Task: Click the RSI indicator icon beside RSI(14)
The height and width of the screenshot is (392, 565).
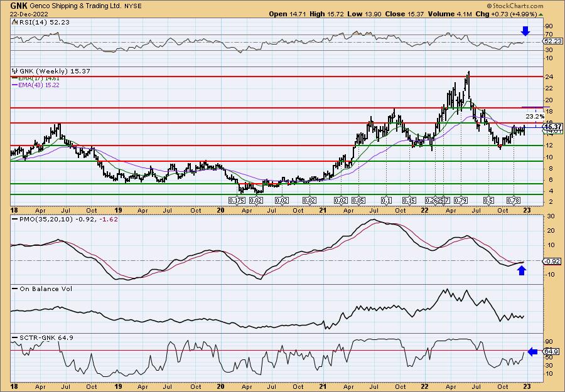Action: pos(14,22)
